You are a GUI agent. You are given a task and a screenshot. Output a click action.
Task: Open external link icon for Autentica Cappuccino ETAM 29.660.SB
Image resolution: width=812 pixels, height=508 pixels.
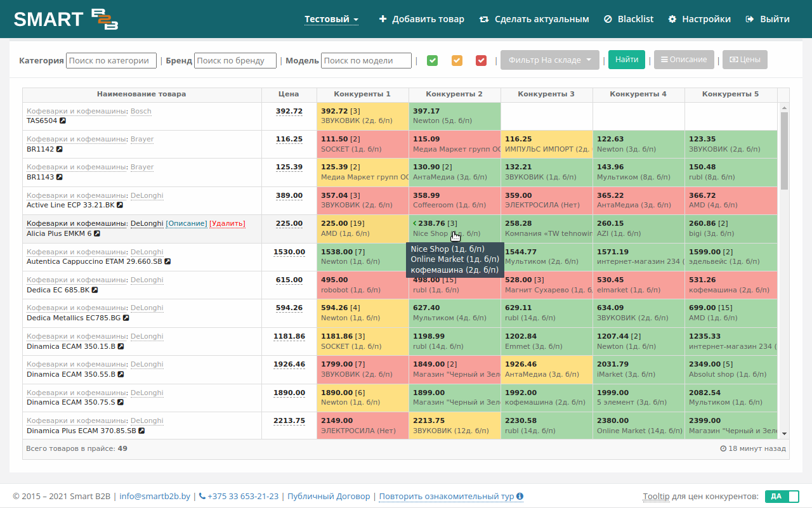click(167, 262)
